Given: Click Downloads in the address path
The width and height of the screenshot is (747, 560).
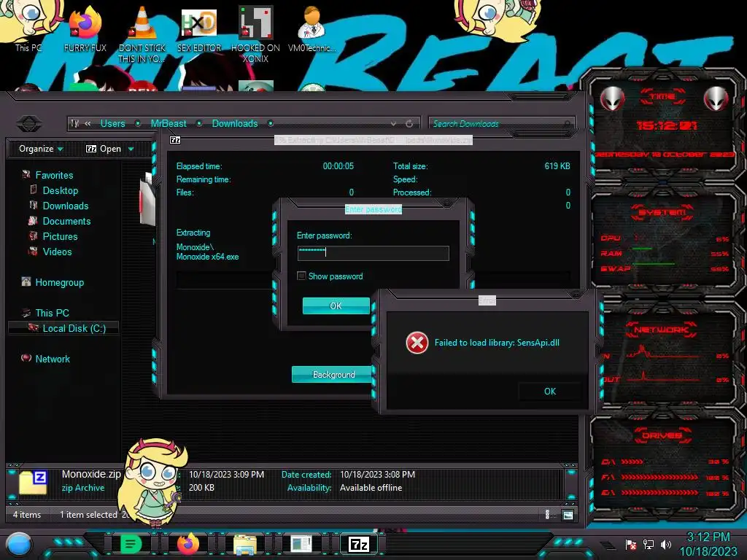Looking at the screenshot, I should (235, 124).
